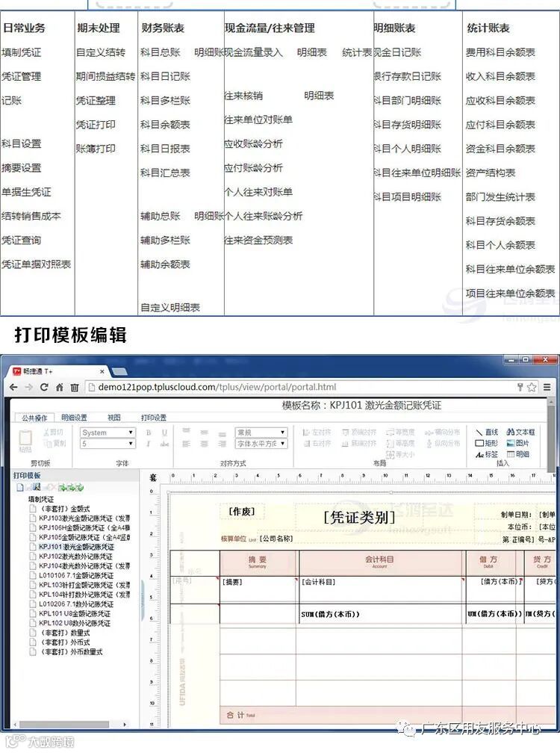560x753 pixels.
Task: Toggle strikethrough (abc) font style
Action: coord(164,444)
